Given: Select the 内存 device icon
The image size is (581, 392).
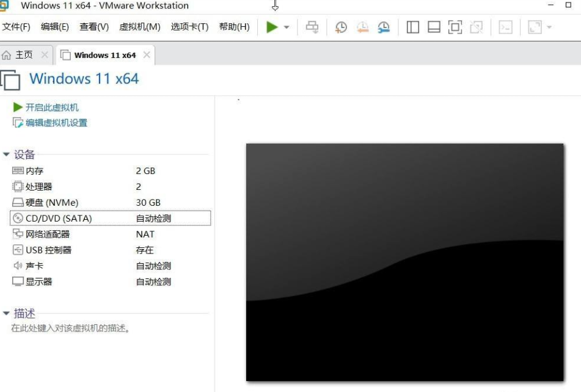Looking at the screenshot, I should (16, 170).
